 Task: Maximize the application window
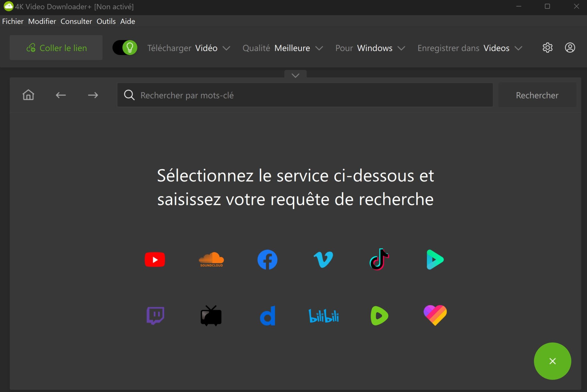click(547, 6)
